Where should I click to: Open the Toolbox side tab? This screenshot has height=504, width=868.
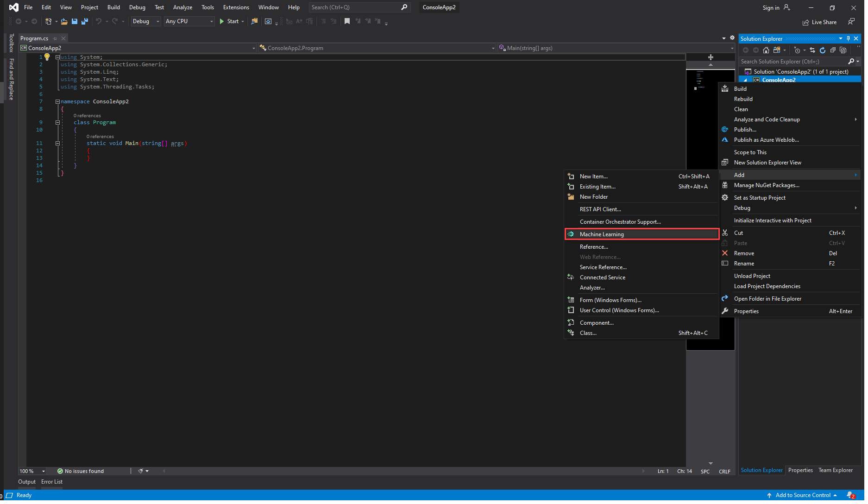tap(11, 43)
